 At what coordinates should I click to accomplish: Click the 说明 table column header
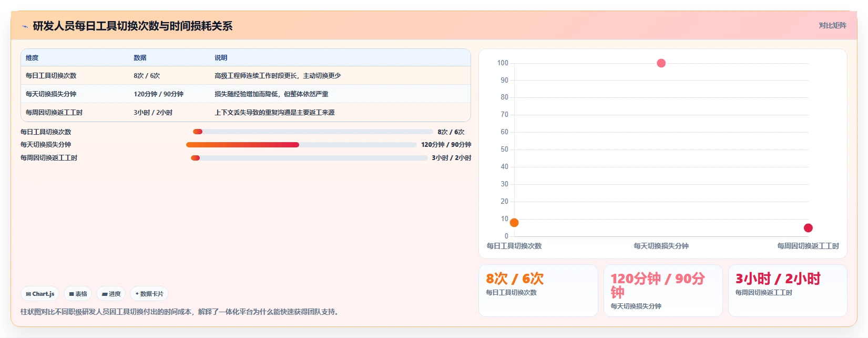click(x=221, y=58)
